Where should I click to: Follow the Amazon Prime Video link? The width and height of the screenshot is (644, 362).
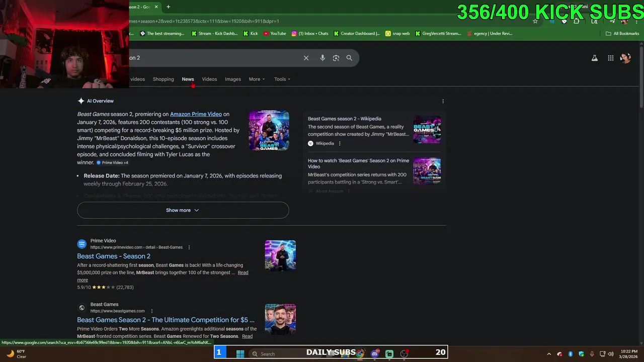pyautogui.click(x=196, y=114)
